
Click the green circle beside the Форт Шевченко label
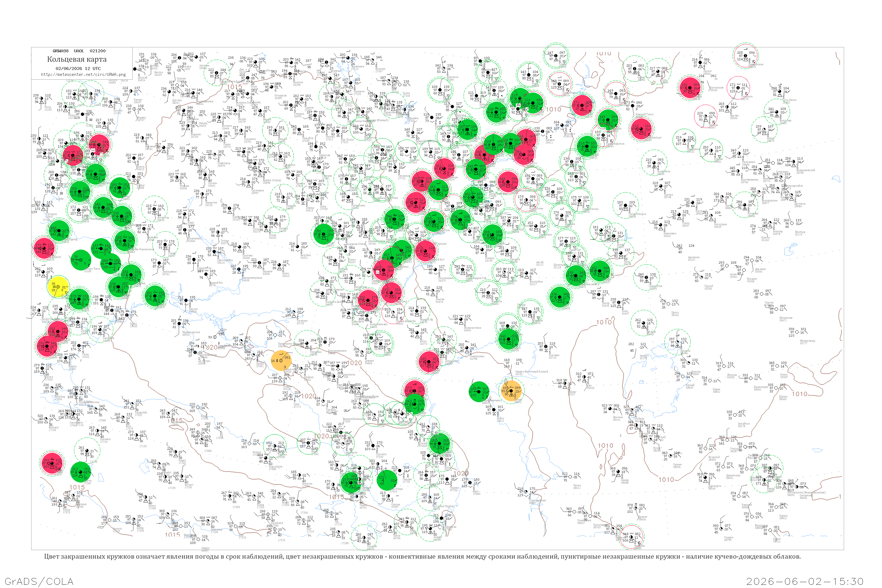coord(479,392)
